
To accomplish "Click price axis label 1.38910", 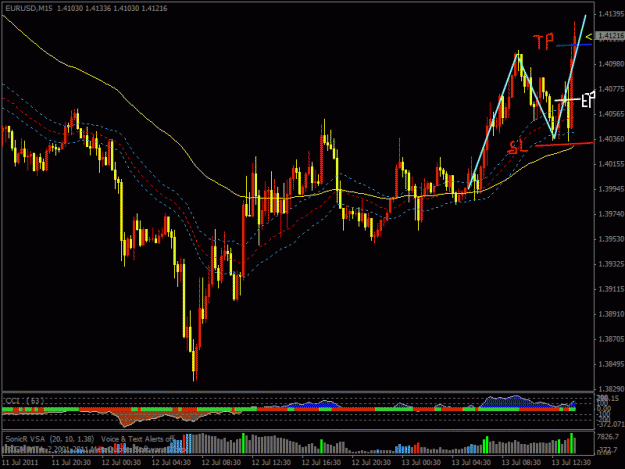I will pyautogui.click(x=611, y=314).
